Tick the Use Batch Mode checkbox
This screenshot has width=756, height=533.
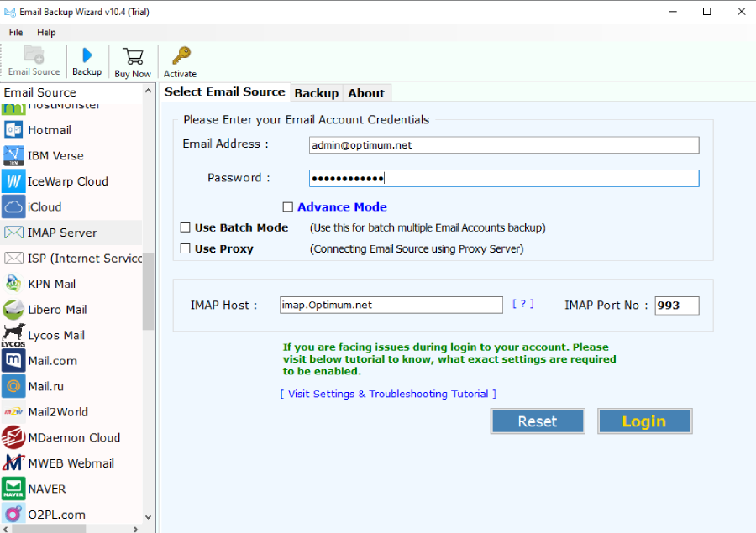(186, 227)
